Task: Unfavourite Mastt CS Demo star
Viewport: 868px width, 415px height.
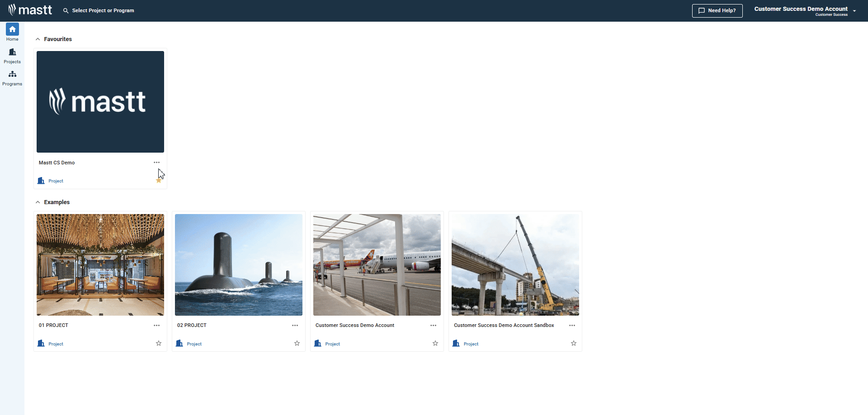Action: (159, 181)
